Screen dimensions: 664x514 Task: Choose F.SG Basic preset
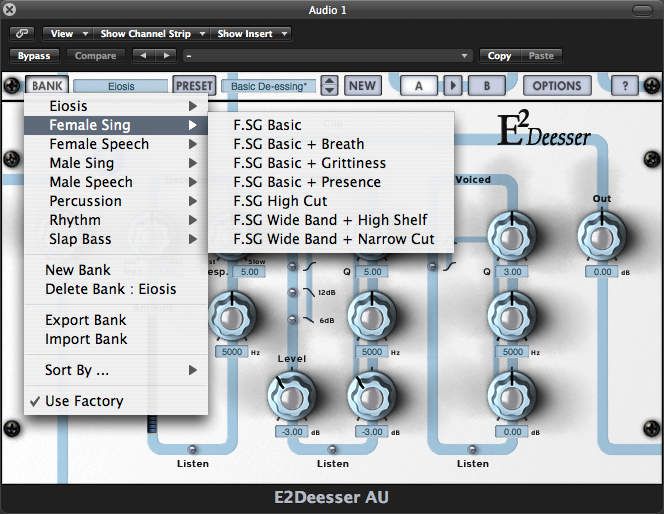331,125
